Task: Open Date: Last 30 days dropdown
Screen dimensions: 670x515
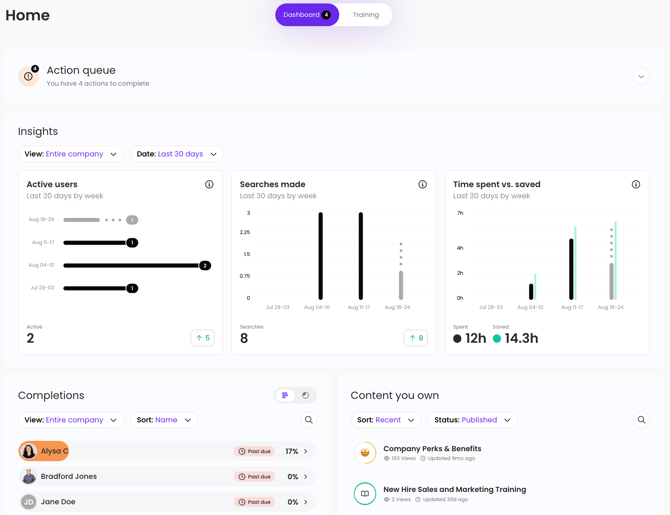Action: click(177, 154)
